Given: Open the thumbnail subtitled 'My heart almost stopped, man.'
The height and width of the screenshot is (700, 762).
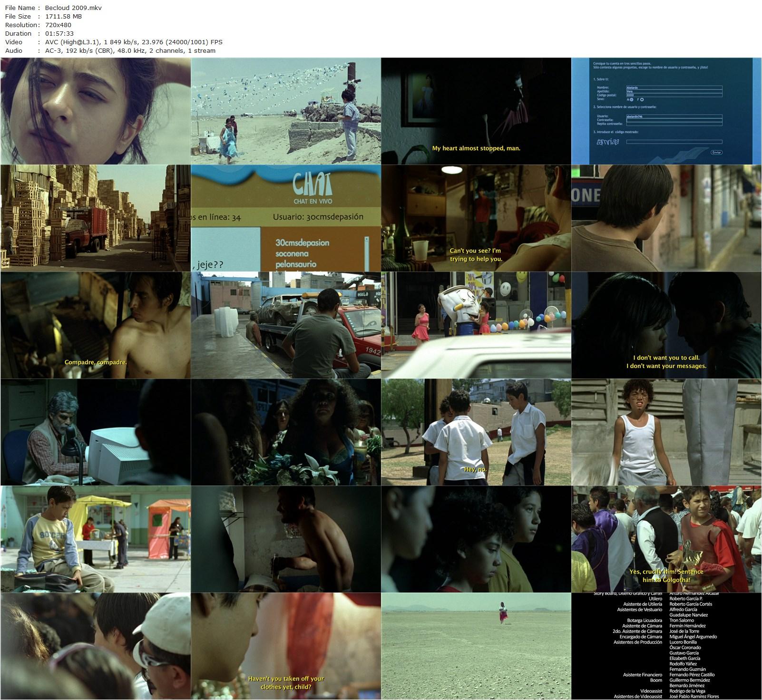Looking at the screenshot, I should click(476, 111).
